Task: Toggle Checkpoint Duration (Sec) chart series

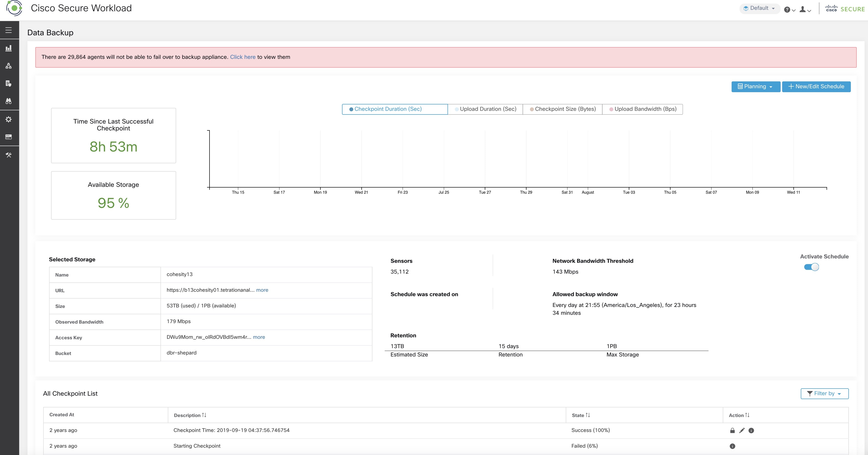Action: pyautogui.click(x=395, y=109)
